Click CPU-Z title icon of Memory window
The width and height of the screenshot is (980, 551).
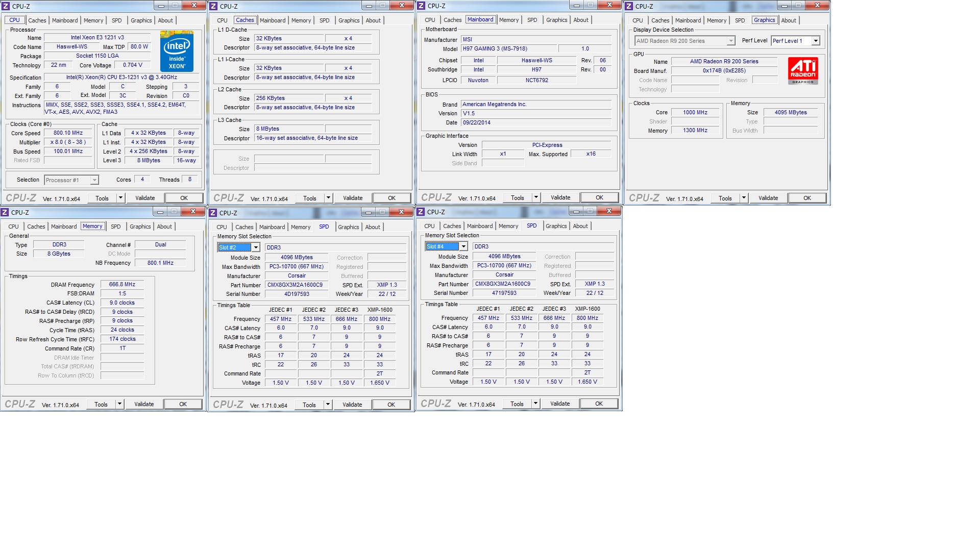(5, 212)
